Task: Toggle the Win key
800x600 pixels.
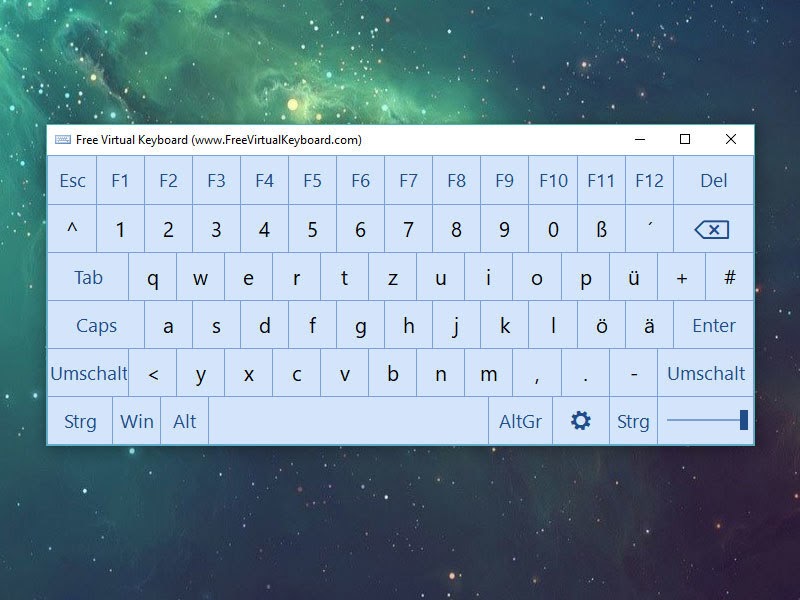Action: (136, 421)
